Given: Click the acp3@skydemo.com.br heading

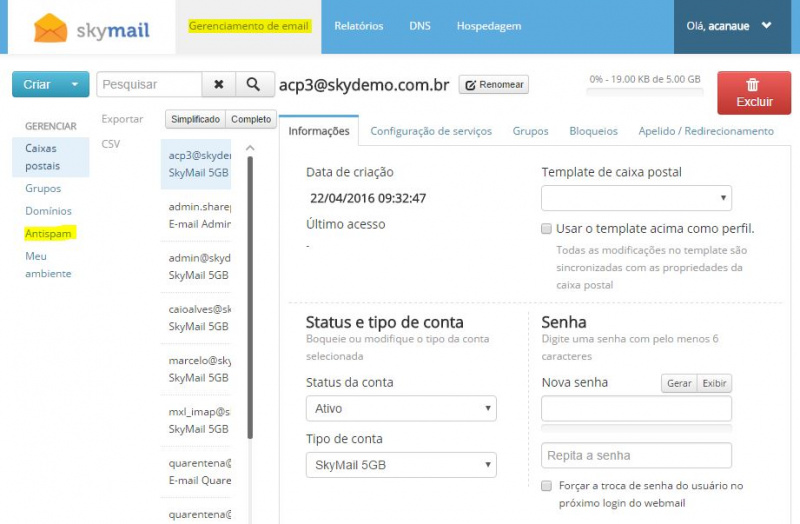Looking at the screenshot, I should click(364, 85).
